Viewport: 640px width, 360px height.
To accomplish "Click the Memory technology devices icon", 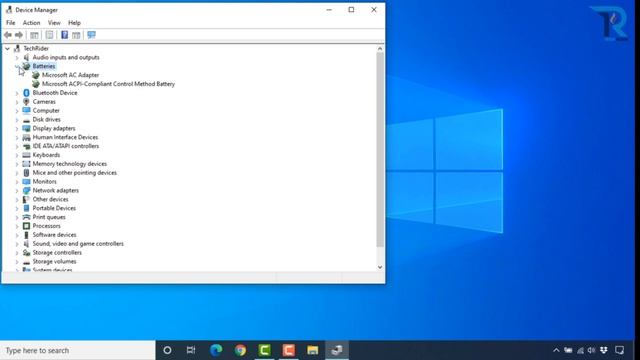I will (27, 164).
